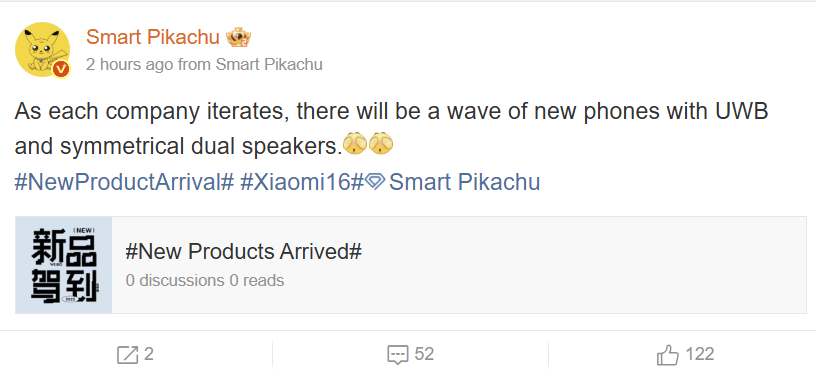Open the "from Smart Pikachu" source link

250,65
